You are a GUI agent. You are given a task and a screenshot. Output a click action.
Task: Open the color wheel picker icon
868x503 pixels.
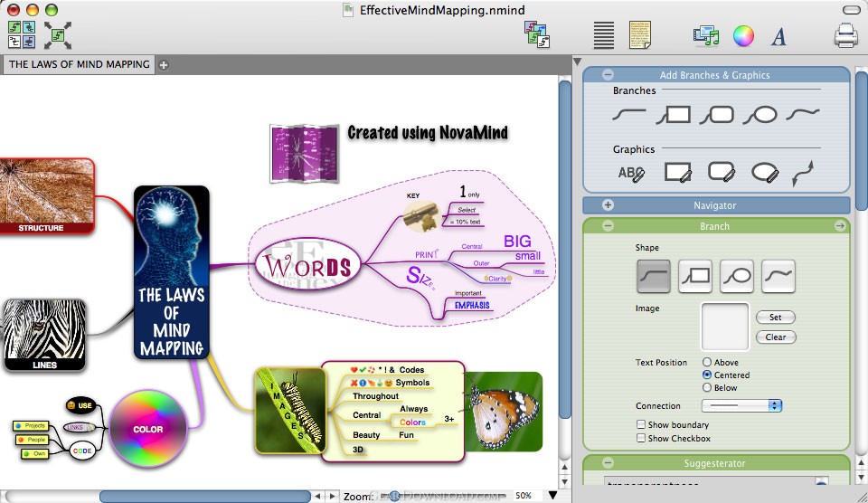[743, 36]
